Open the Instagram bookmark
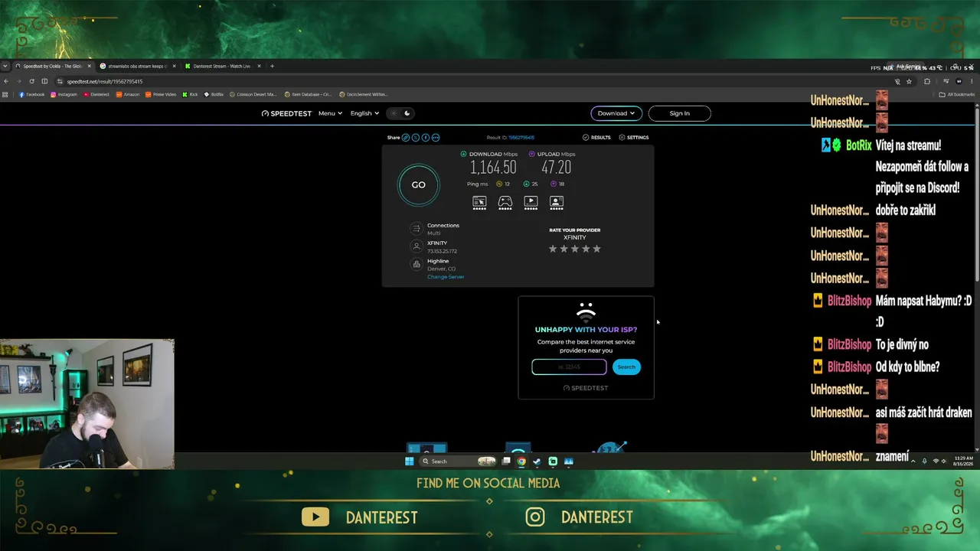980x551 pixels. (64, 95)
